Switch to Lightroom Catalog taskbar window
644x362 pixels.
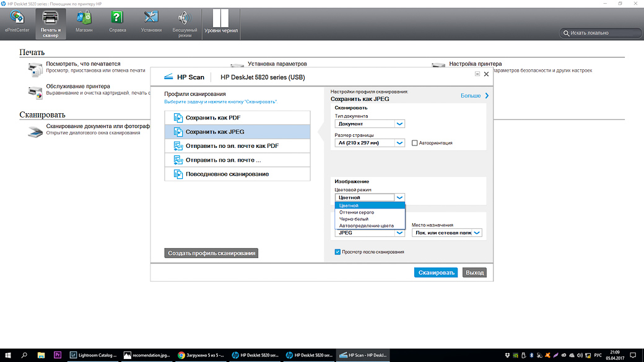point(94,355)
